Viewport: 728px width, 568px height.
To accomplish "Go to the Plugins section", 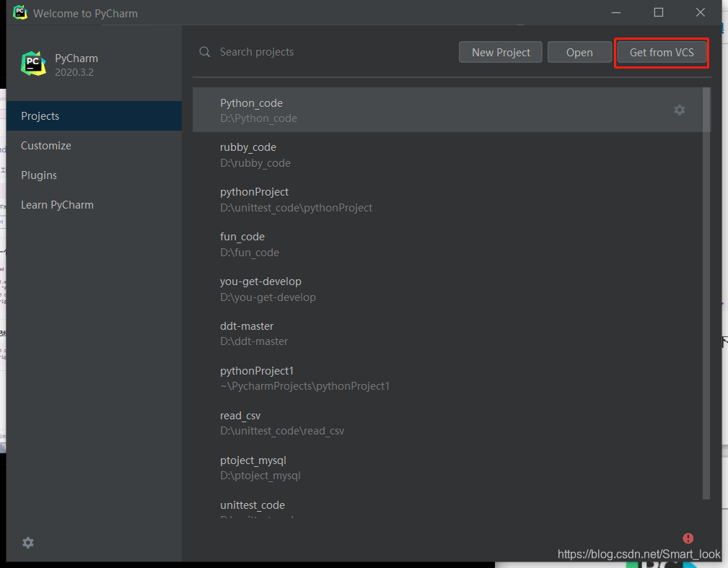I will [95, 175].
